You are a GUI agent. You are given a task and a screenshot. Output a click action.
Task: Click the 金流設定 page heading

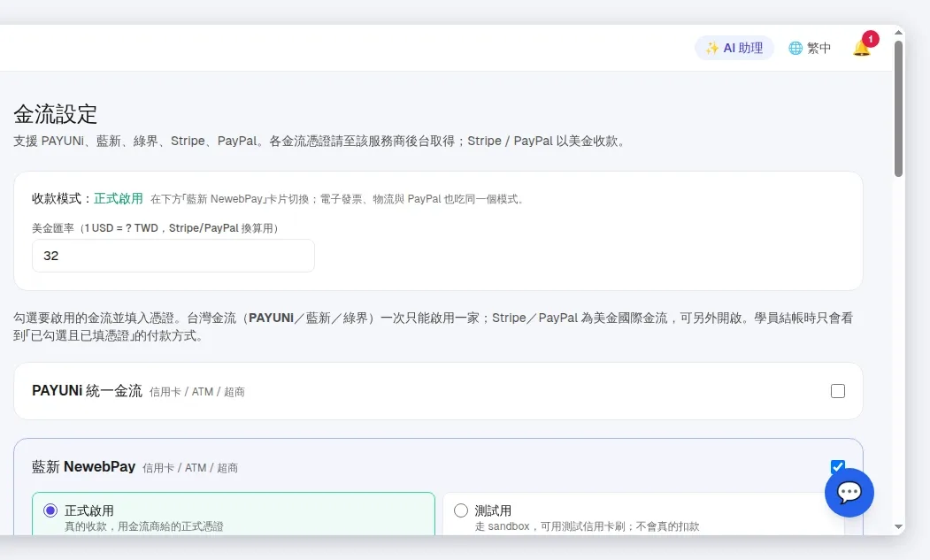coord(55,114)
